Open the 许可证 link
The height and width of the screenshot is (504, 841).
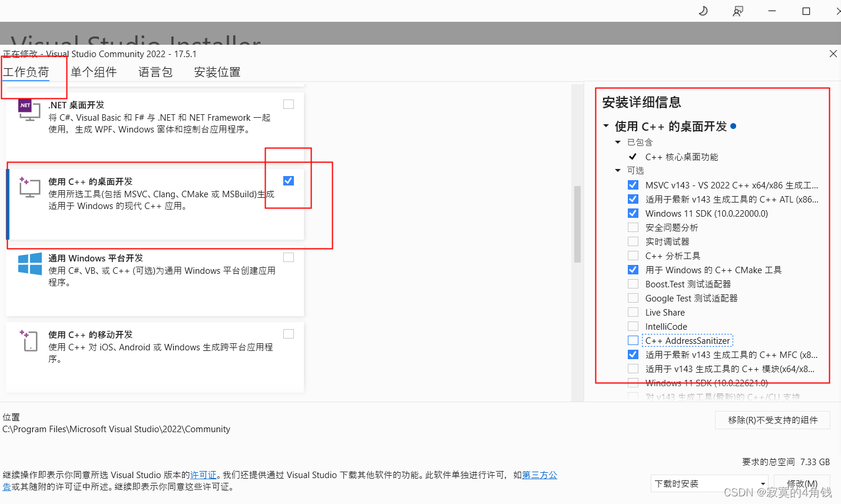[203, 475]
